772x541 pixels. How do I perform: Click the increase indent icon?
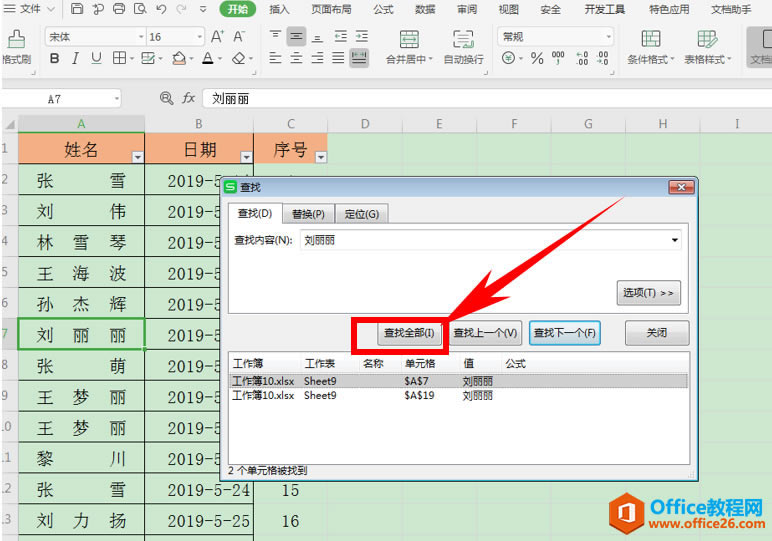(362, 36)
